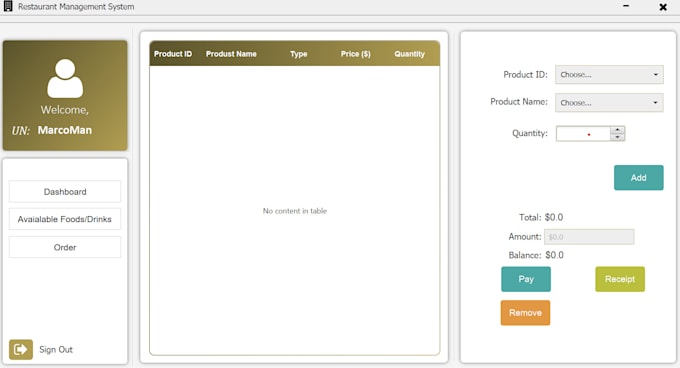
Task: Sort by Product ID column header
Action: pos(173,54)
